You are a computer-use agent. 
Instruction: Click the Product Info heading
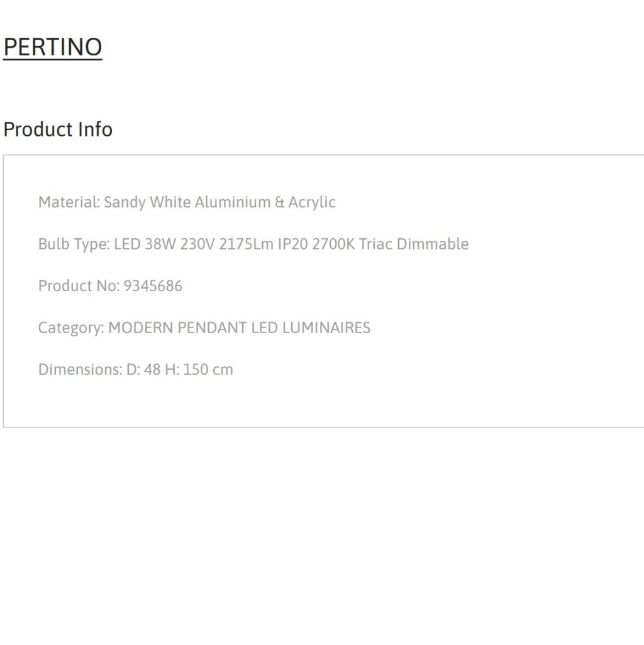point(58,129)
